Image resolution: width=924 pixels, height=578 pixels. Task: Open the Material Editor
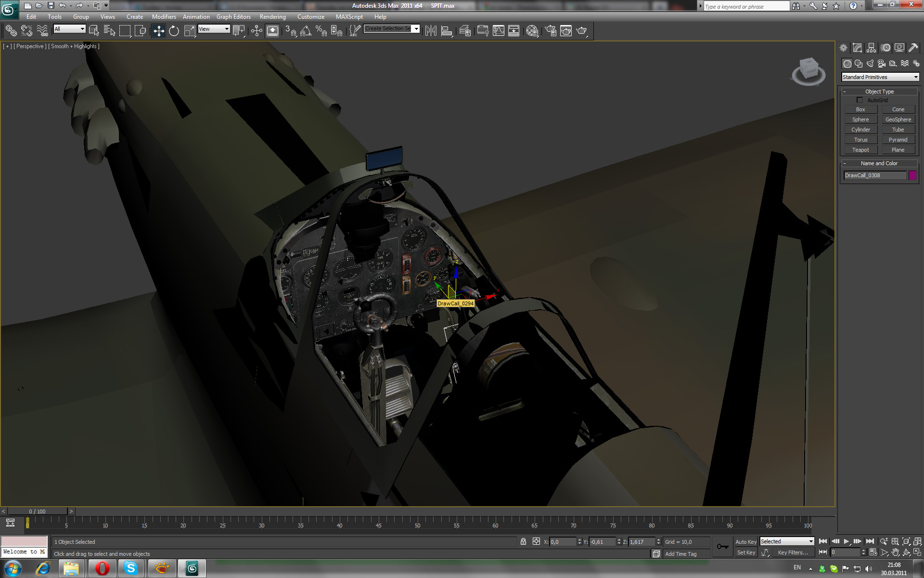[x=532, y=31]
